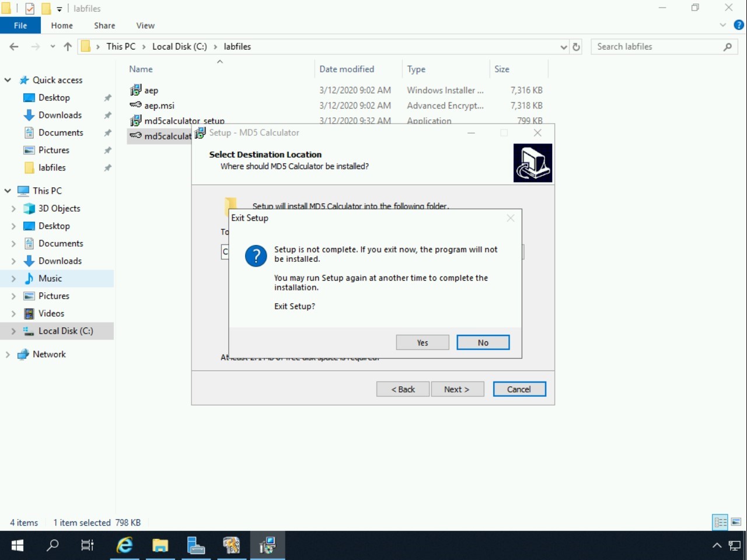Open address bar history dropdown

(x=563, y=47)
